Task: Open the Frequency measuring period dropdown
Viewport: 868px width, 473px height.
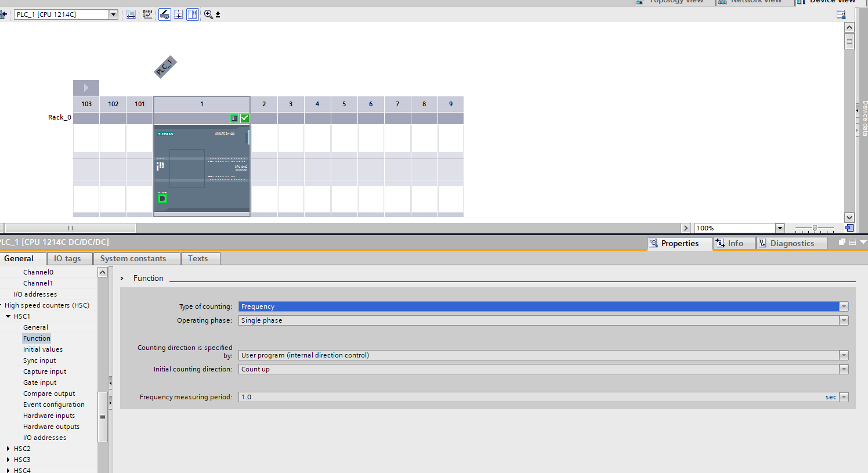Action: (844, 397)
